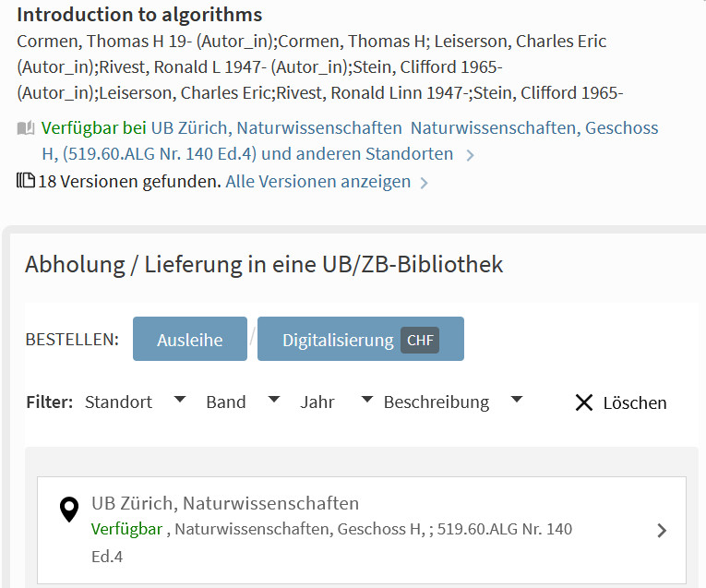Select the 'UB Zürich, Naturwissenschaften' location heading
Image resolution: width=706 pixels, height=588 pixels.
pyautogui.click(x=225, y=503)
